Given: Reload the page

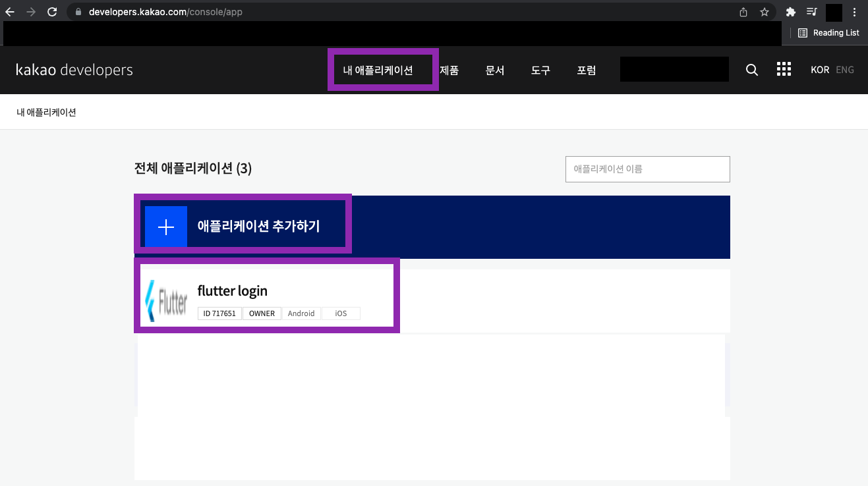Looking at the screenshot, I should 52,12.
